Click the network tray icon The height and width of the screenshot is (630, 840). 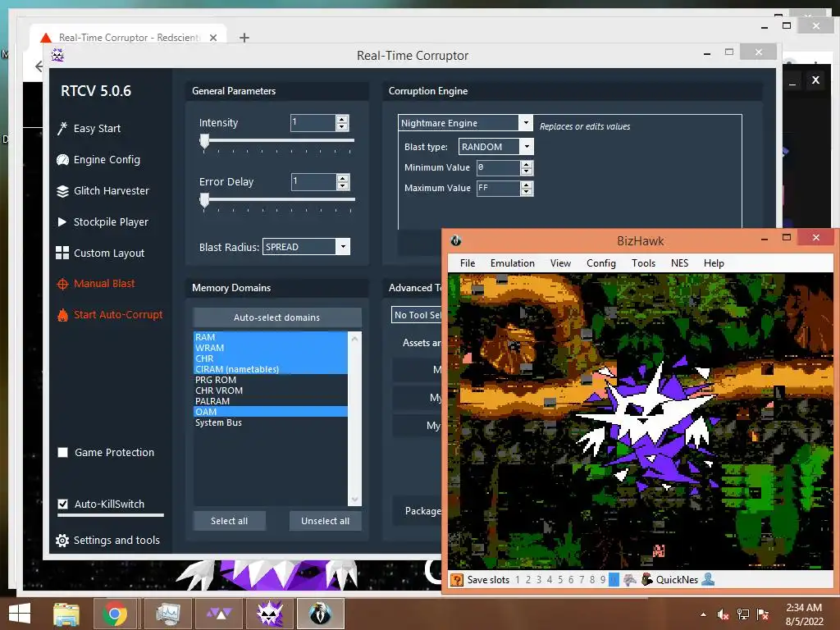click(x=743, y=614)
